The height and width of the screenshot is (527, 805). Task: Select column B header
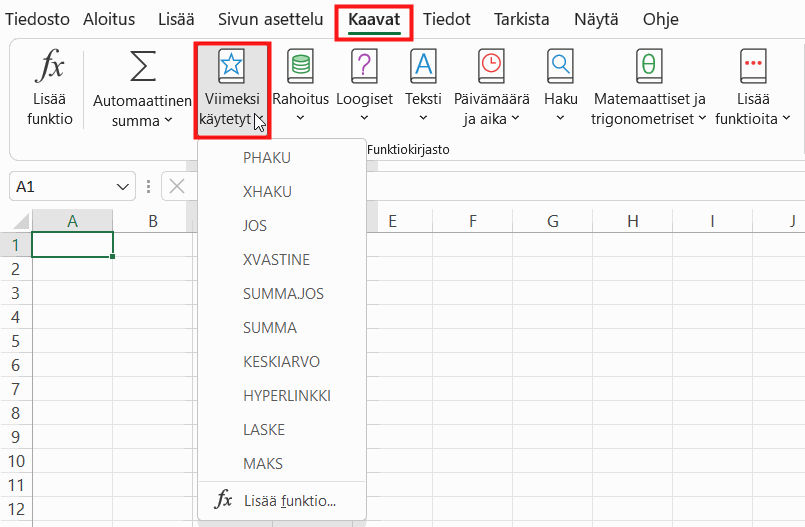152,221
